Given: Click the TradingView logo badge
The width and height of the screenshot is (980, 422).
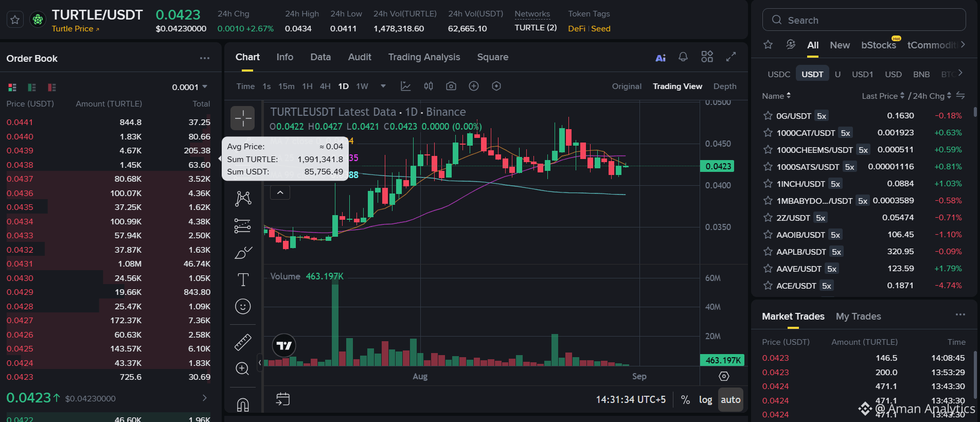Looking at the screenshot, I should click(284, 345).
